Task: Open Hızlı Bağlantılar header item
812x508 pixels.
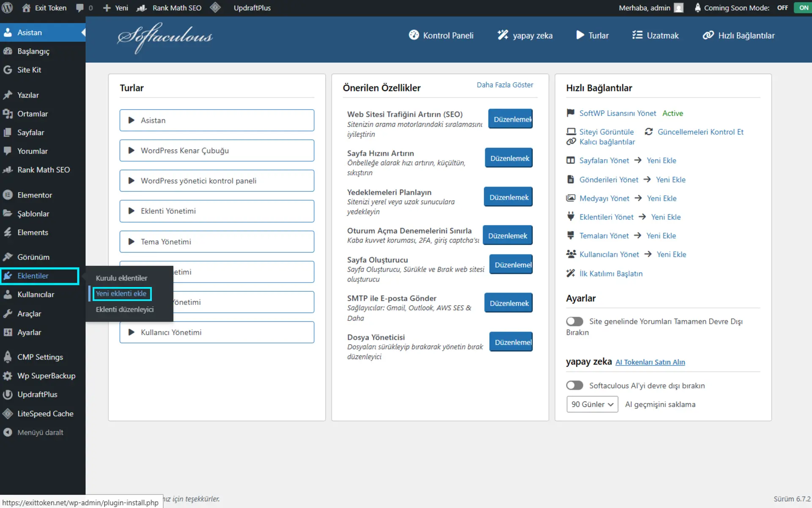Action: pyautogui.click(x=738, y=36)
